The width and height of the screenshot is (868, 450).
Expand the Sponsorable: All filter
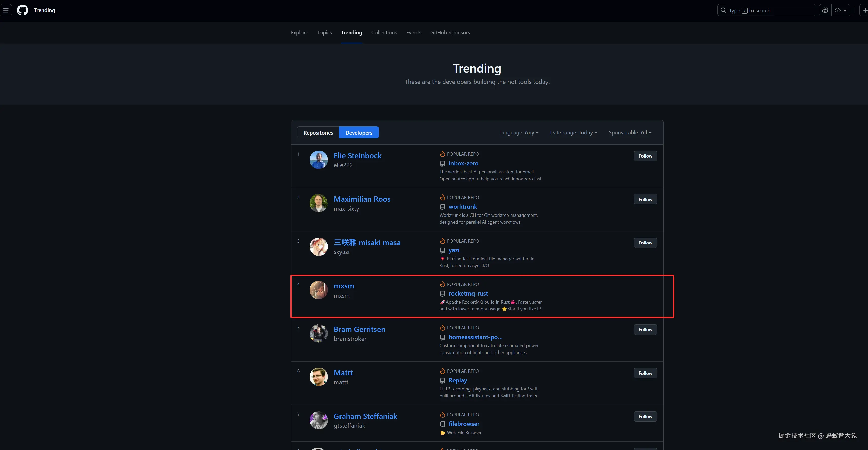630,133
